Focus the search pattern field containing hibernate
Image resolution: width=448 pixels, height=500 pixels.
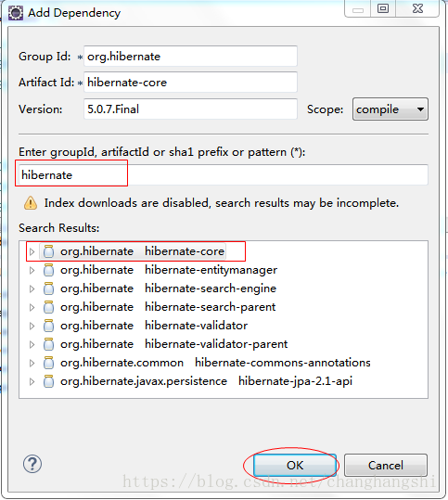pos(224,174)
